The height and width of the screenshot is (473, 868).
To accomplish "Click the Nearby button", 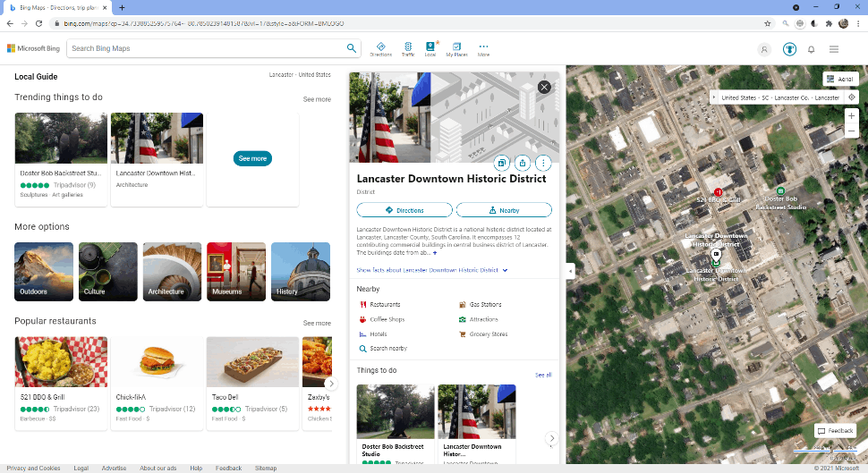I will 504,210.
